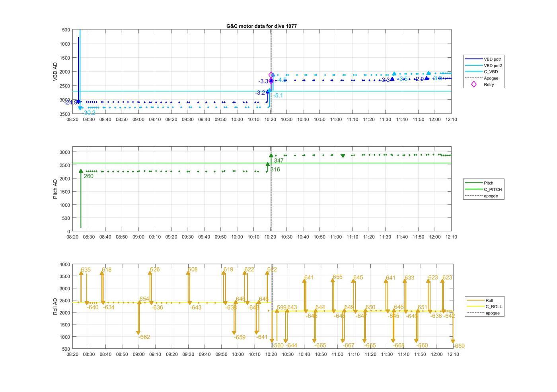Click the '655' roll label
This screenshot has height=392, width=557.
338,278
